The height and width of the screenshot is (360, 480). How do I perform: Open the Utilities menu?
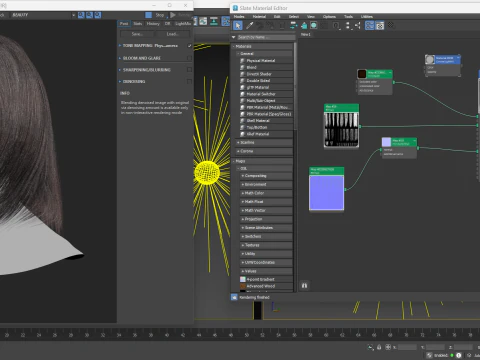367,16
